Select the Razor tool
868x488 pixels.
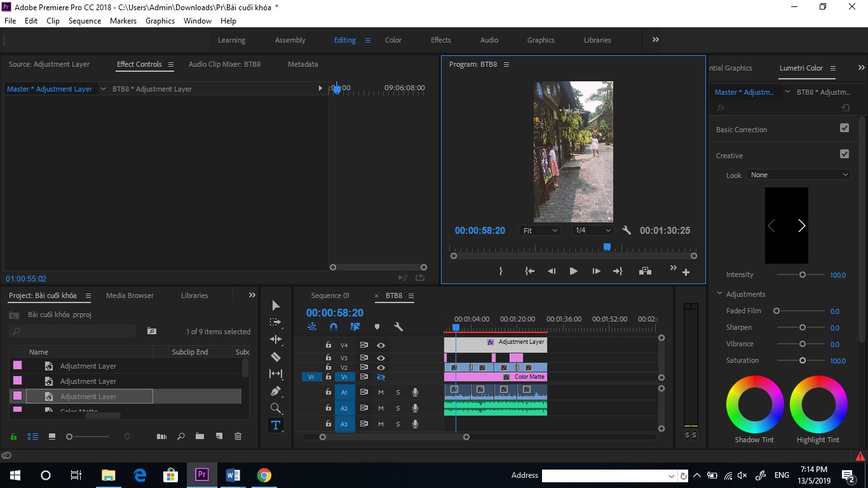point(276,356)
